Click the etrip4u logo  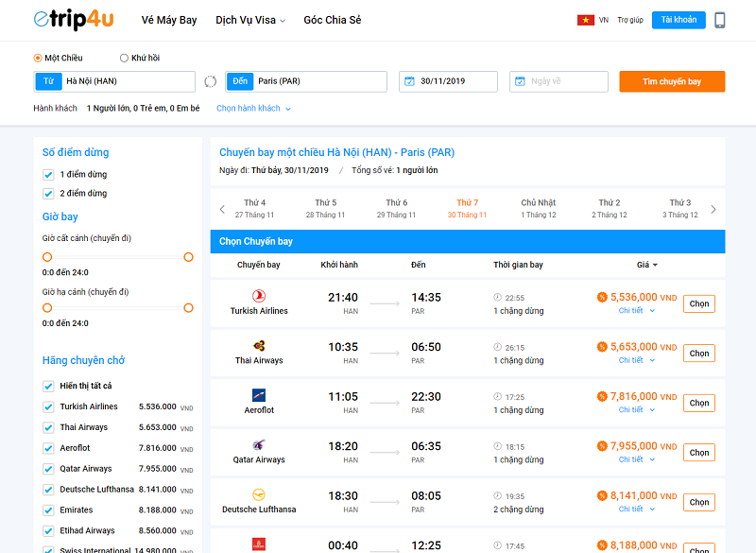click(71, 19)
